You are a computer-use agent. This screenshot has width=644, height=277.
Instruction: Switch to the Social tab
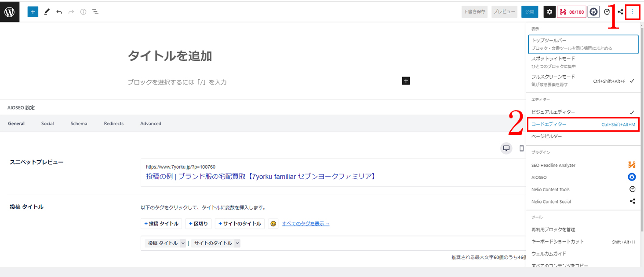click(x=47, y=124)
